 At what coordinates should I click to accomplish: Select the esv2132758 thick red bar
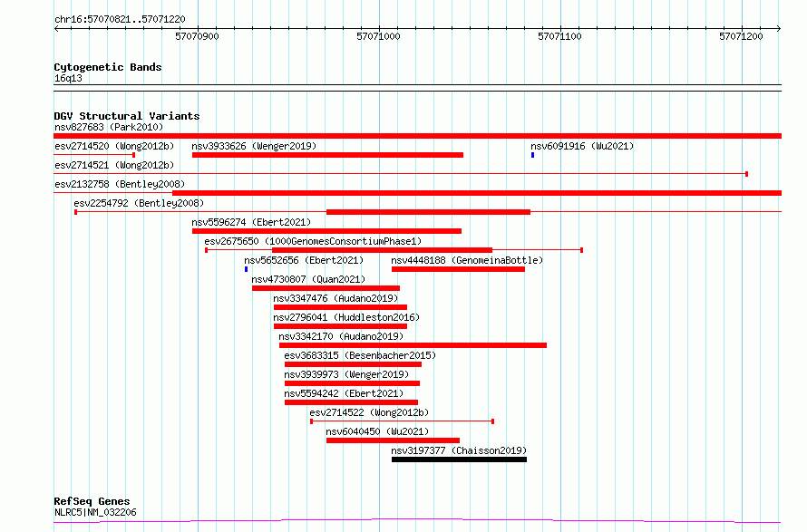[477, 193]
